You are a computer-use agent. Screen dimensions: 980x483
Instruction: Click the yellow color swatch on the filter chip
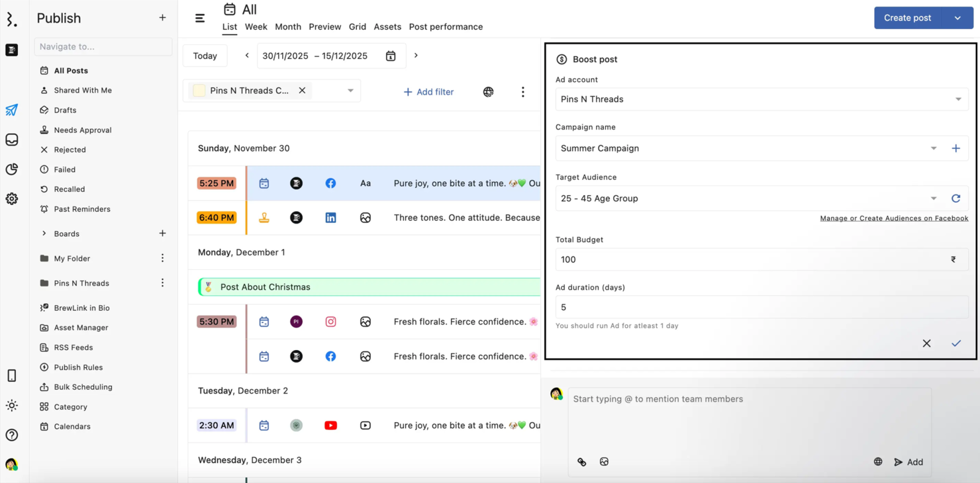(199, 91)
